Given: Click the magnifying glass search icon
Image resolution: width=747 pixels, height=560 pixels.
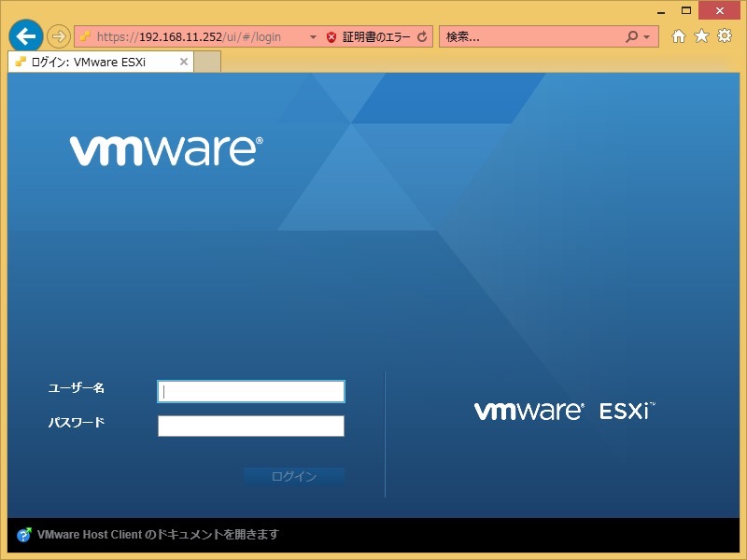Looking at the screenshot, I should [632, 36].
